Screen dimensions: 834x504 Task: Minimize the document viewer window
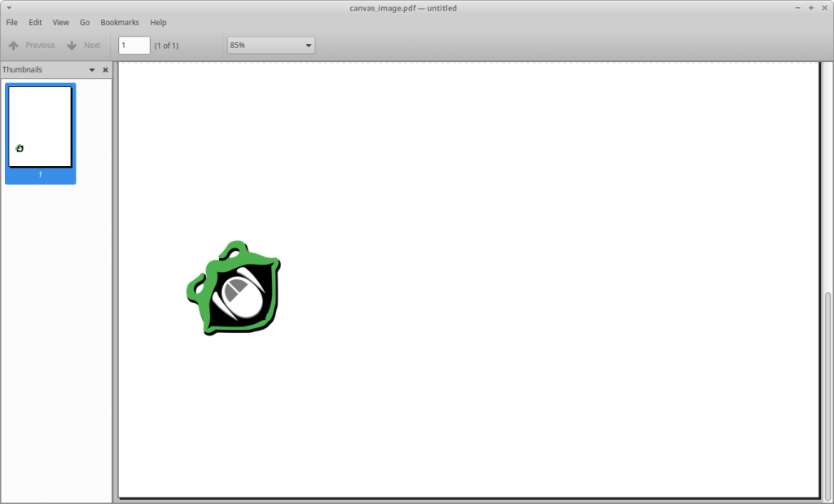tap(798, 8)
